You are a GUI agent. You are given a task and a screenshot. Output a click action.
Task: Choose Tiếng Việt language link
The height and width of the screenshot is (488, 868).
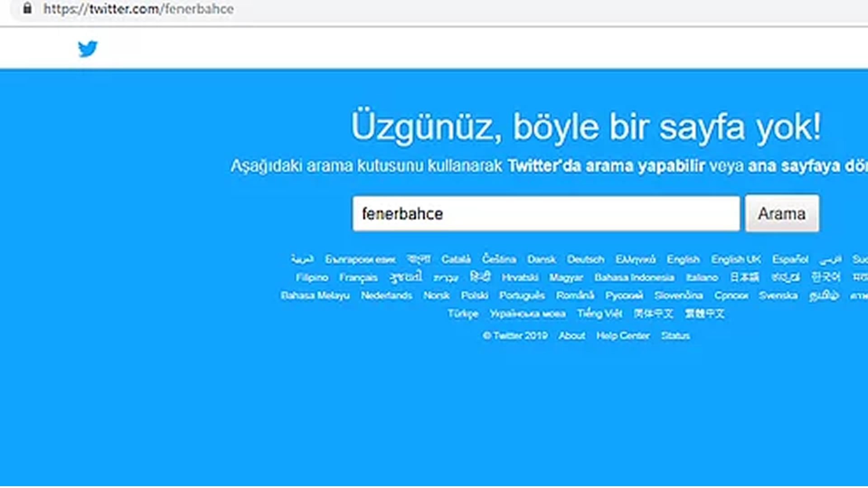(x=599, y=313)
